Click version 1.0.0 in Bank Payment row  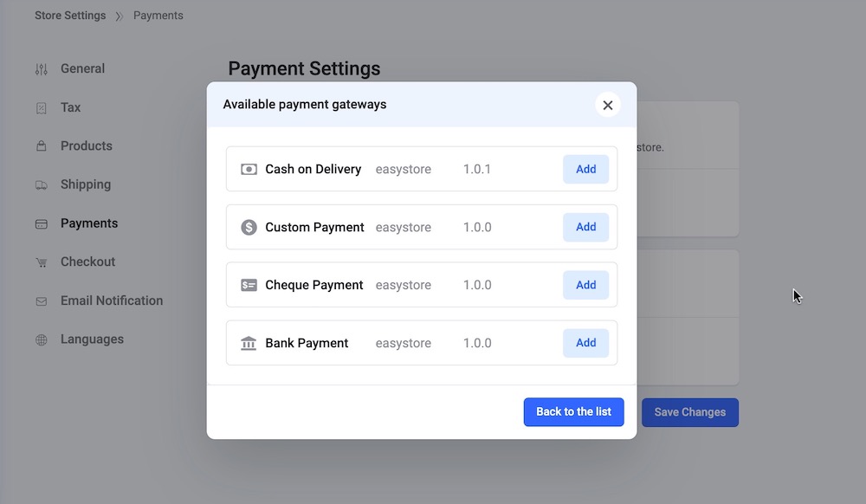477,343
